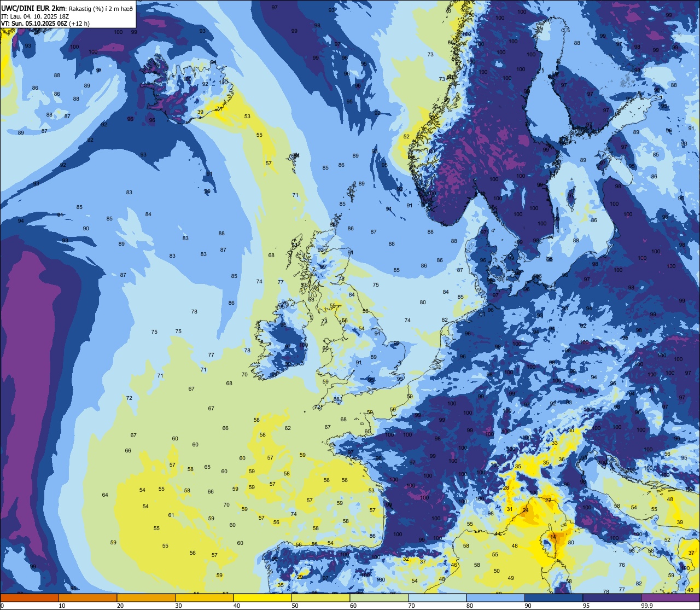Viewport: 700px width, 610px height.
Task: Click the legend scale label '70'
Action: pyautogui.click(x=411, y=606)
